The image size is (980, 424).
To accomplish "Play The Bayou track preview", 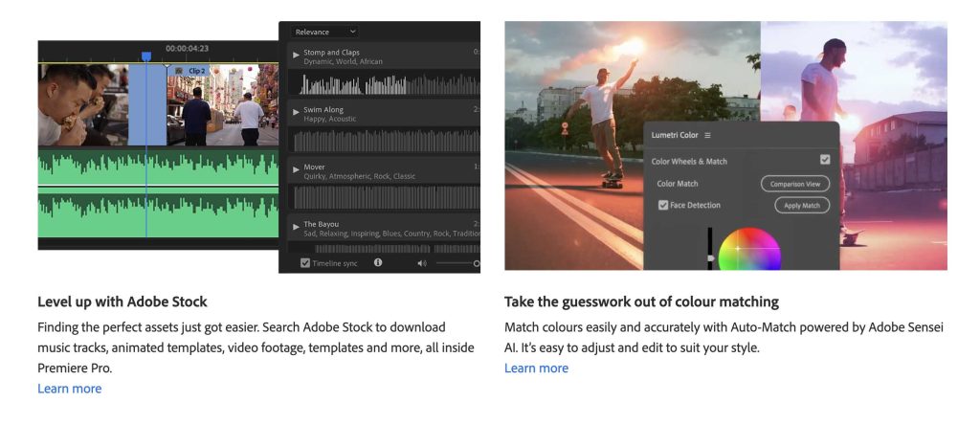I will (x=297, y=227).
